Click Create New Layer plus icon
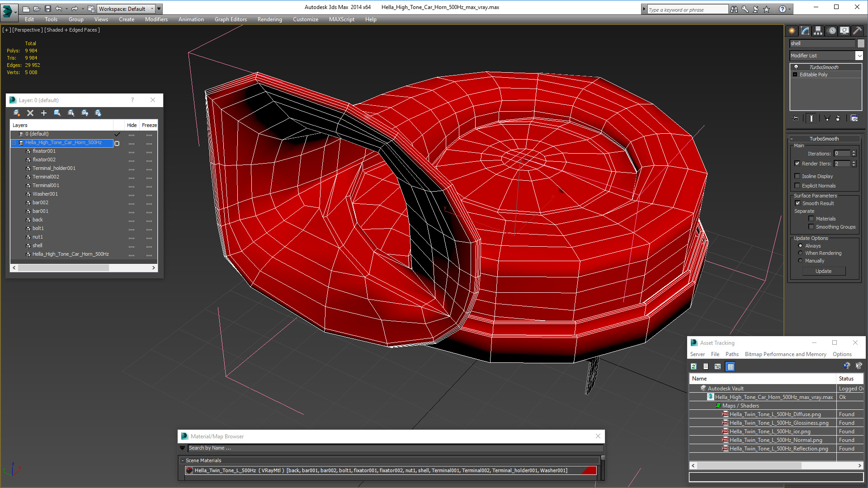Screen dimensions: 868x488 44,113
